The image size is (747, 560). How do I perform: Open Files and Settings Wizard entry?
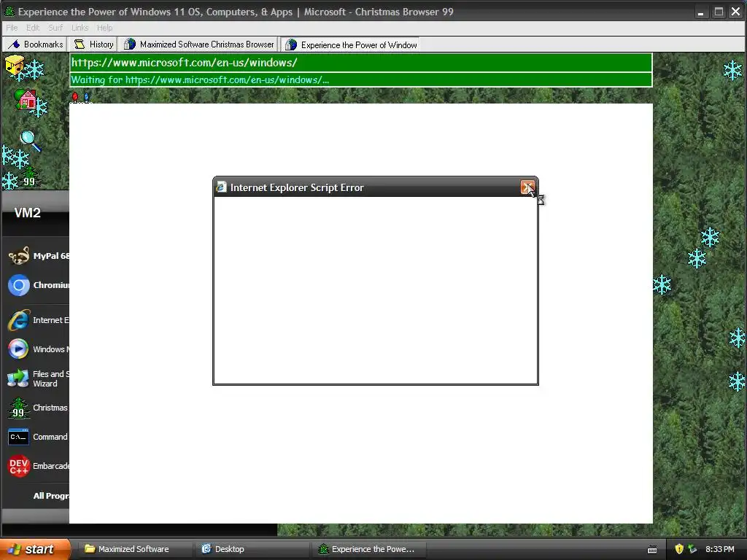39,378
